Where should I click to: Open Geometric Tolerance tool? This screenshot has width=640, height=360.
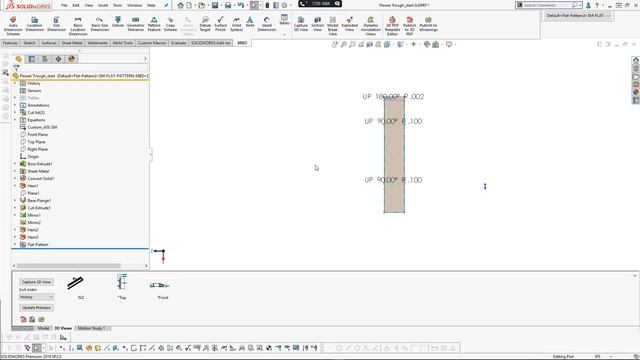pos(136,24)
